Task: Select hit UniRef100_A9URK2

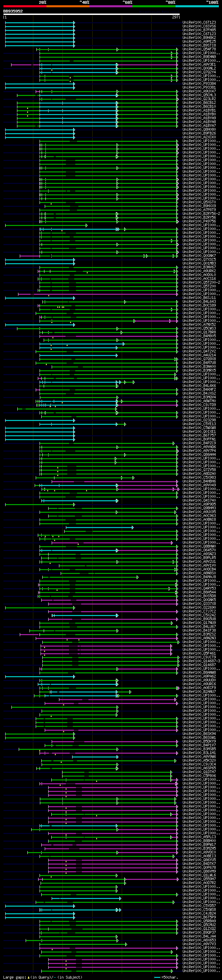Action: [x=199, y=271]
